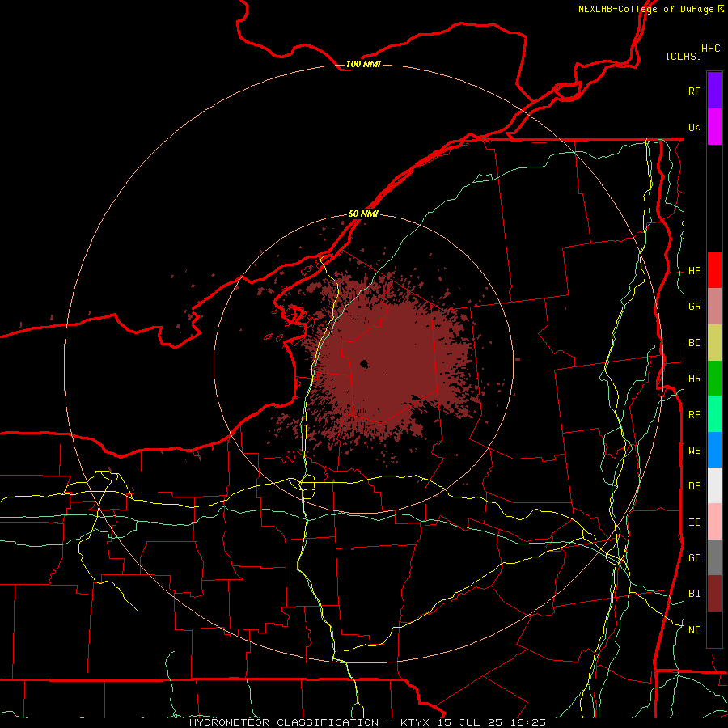
Task: Click the KTYX station identifier
Action: (x=415, y=722)
